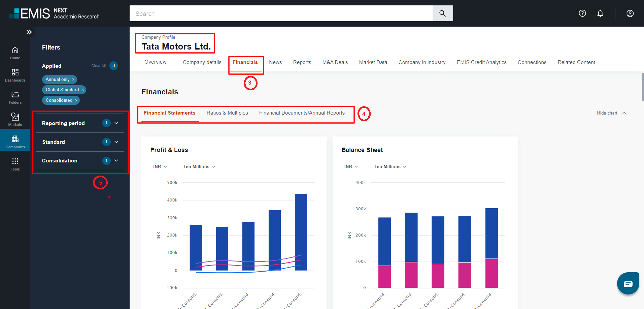Switch to the Overview tab
This screenshot has width=644, height=309.
[x=156, y=62]
